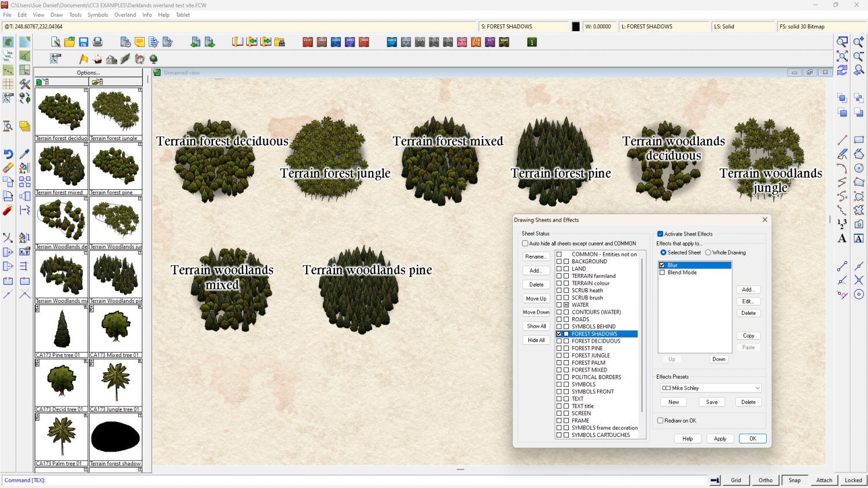The image size is (868, 488).
Task: Click the dynamite Explode icon
Action: point(8,210)
